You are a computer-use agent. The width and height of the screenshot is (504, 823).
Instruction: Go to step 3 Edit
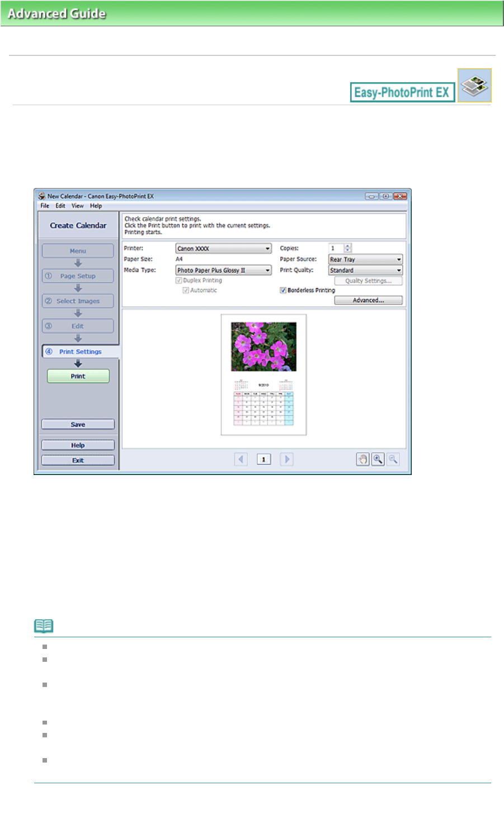[x=78, y=326]
